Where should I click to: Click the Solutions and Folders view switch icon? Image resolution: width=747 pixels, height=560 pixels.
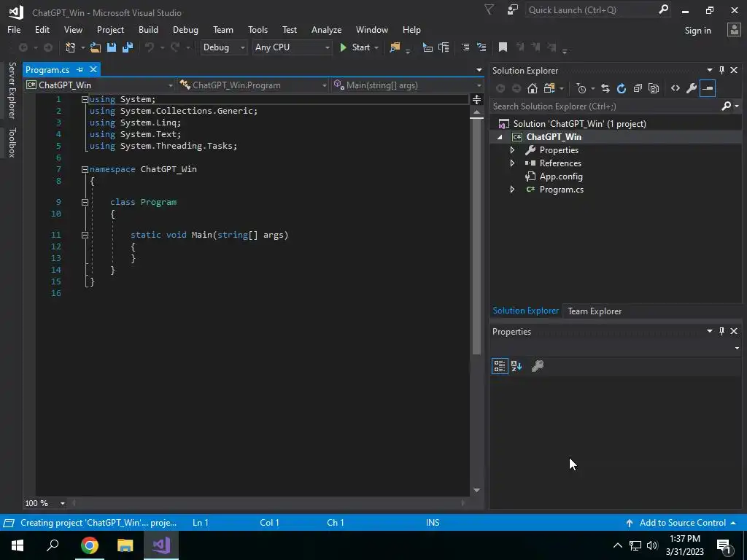[x=549, y=88]
